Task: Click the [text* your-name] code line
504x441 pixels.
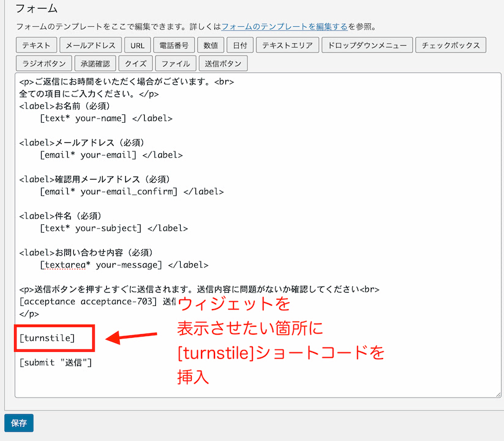Action: point(106,118)
